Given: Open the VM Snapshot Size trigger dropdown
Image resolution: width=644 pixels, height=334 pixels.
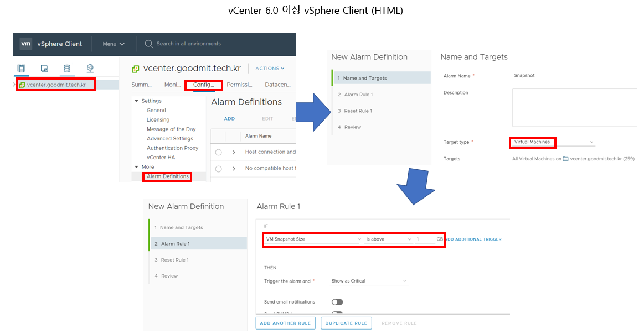Looking at the screenshot, I should 312,239.
